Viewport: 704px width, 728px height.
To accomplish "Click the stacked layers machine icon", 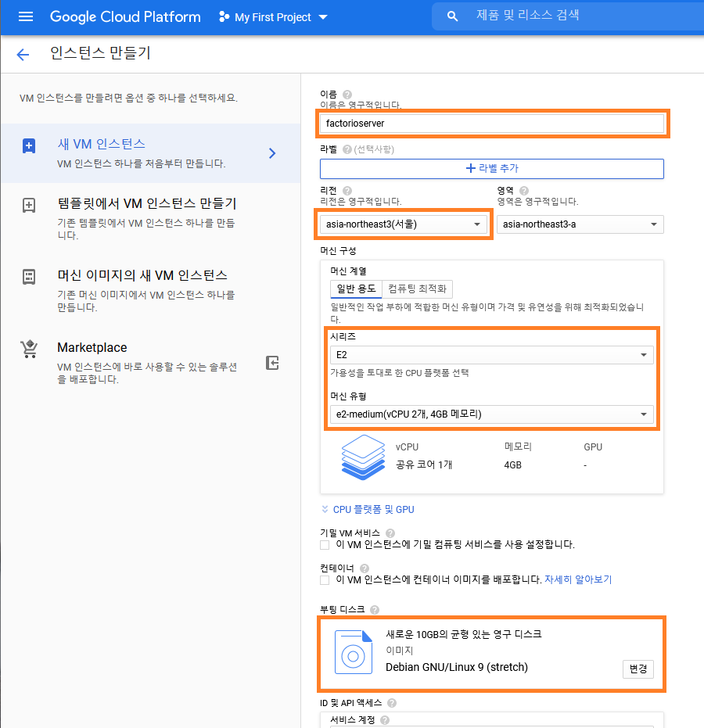I will [363, 457].
